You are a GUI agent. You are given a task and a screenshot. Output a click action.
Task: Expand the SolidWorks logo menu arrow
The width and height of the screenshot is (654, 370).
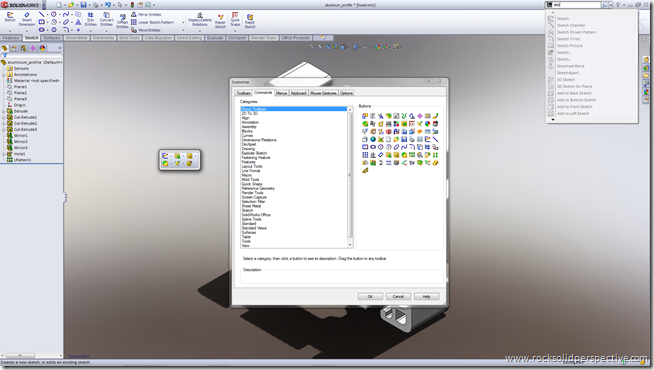44,5
